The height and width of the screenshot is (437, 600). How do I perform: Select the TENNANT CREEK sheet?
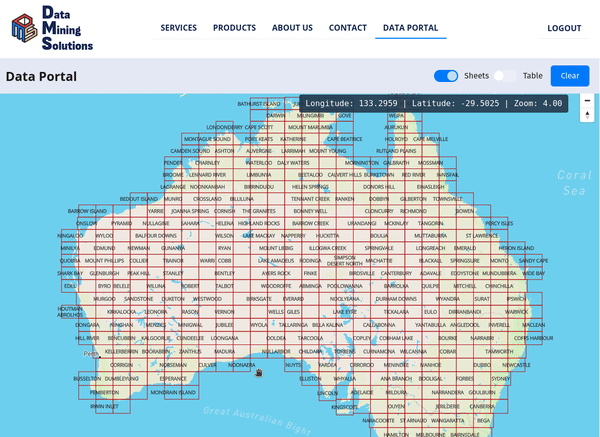pyautogui.click(x=310, y=199)
